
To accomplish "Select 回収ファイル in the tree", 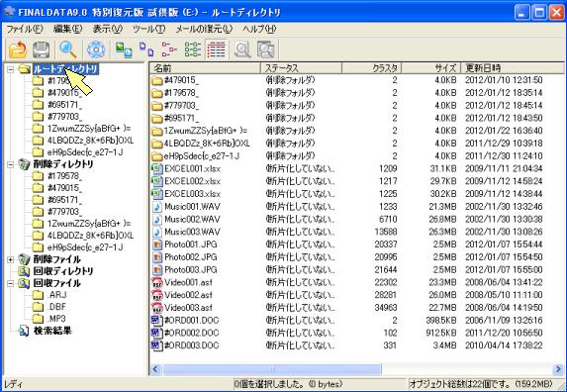I will click(56, 283).
